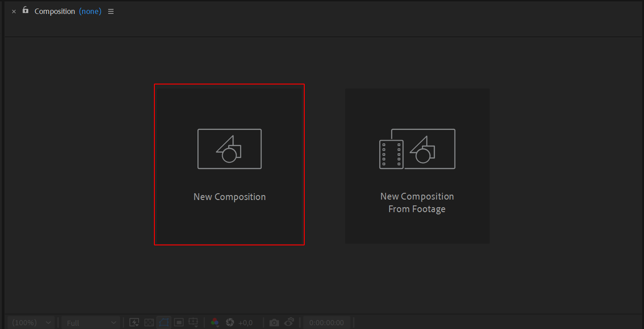644x329 pixels.
Task: Open grid and guide options icon
Action: coord(193,323)
